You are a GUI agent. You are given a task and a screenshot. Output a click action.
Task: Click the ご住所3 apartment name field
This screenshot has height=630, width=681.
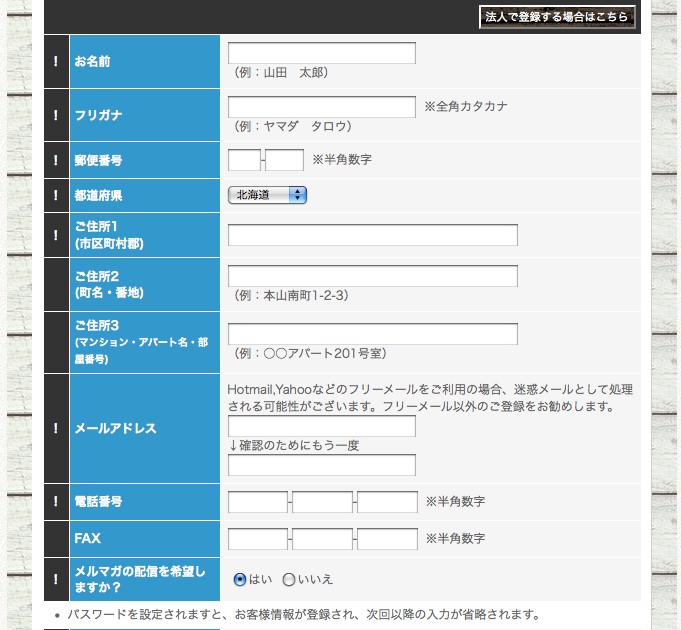point(373,334)
